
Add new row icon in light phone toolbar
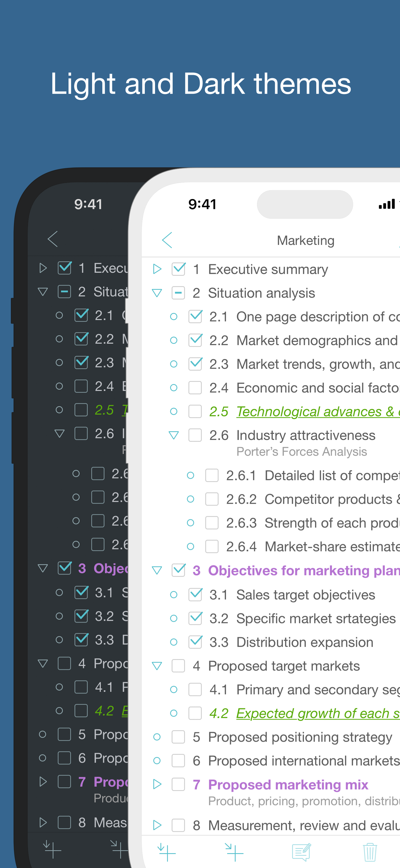(x=167, y=852)
